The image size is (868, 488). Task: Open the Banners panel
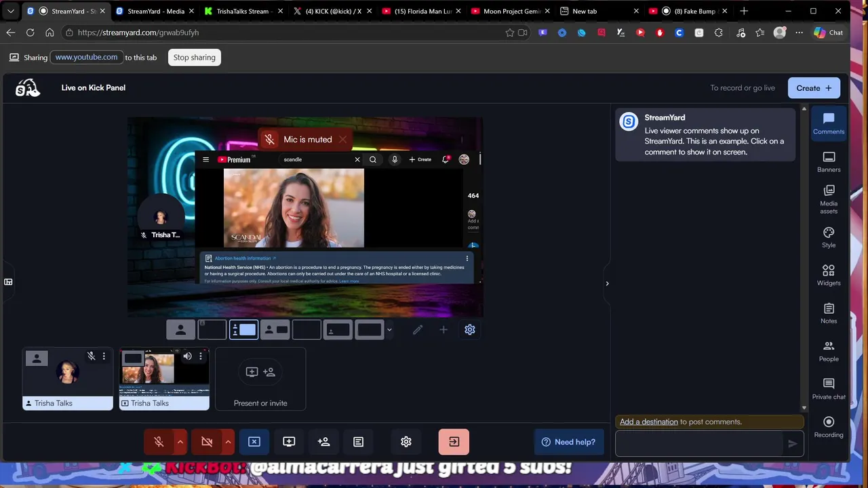(x=829, y=163)
